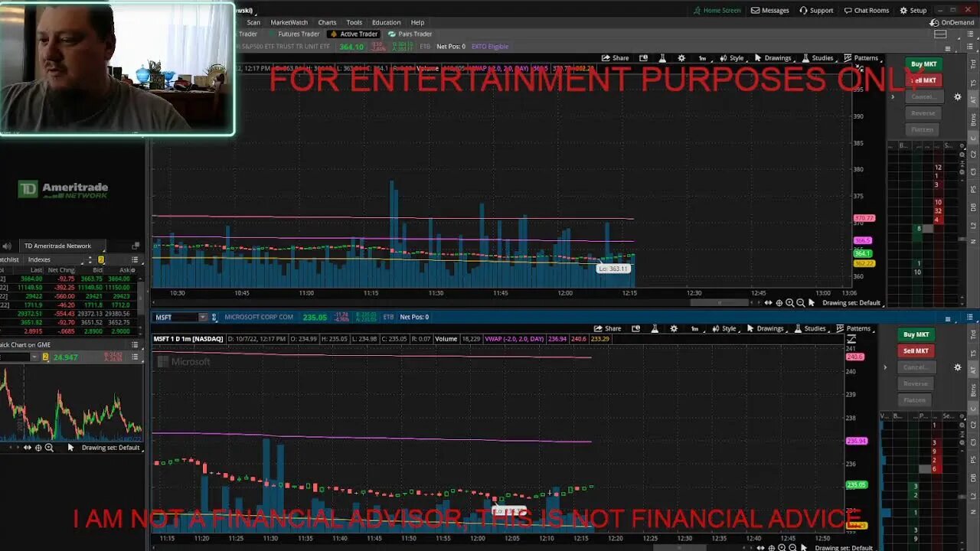Screen dimensions: 980x551
Task: Open Style menu on MSFT chart
Action: [x=724, y=329]
